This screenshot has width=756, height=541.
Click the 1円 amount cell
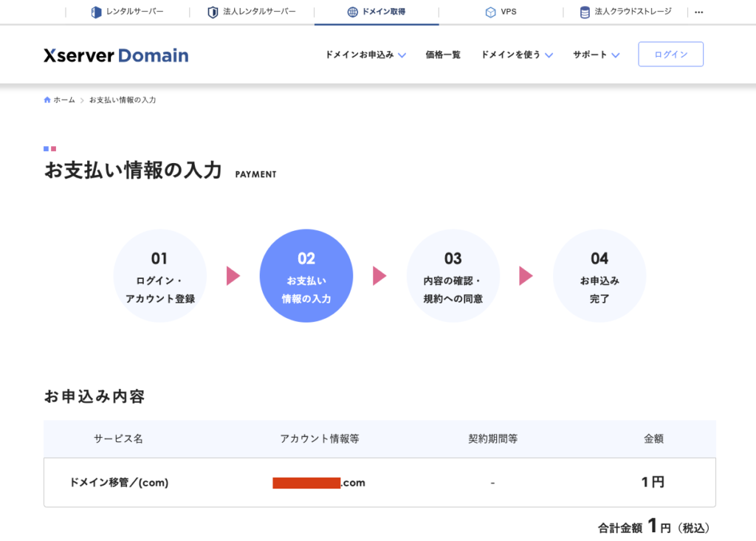(x=653, y=482)
